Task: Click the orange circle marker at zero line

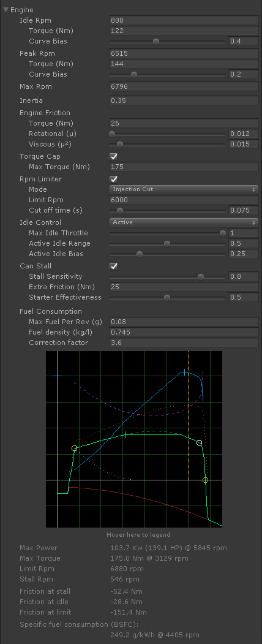Action: (x=206, y=480)
